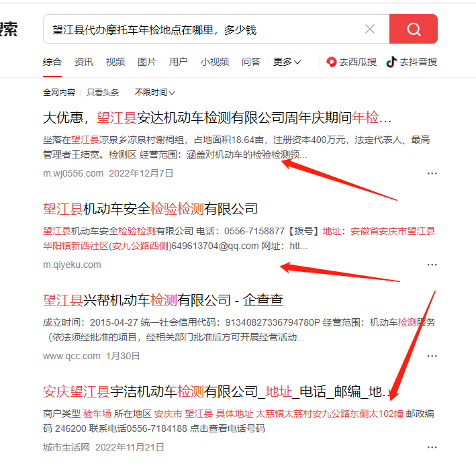The image size is (476, 474).
Task: Click the 去西瓜搜 link
Action: (351, 62)
